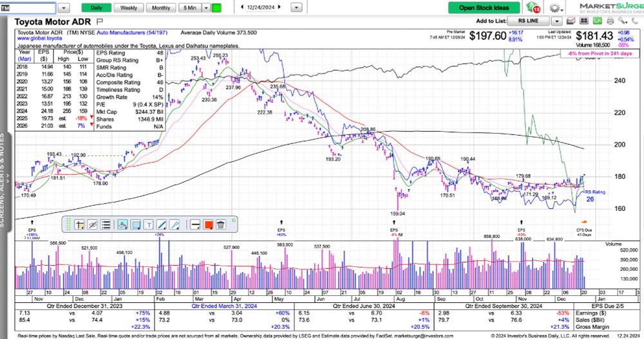This screenshot has width=644, height=339.
Task: Toggle hide annotations eye icon
Action: 93,224
